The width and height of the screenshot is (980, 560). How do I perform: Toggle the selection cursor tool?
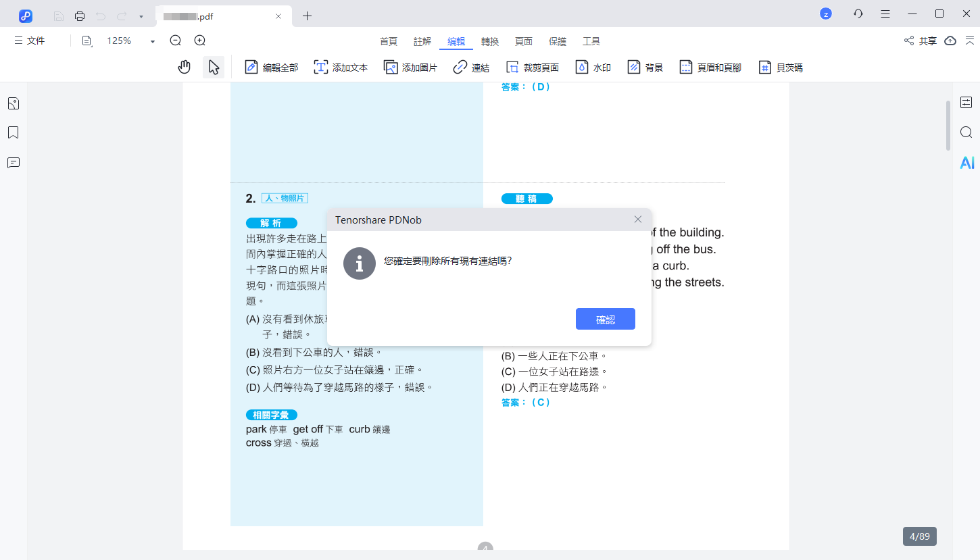(x=213, y=66)
